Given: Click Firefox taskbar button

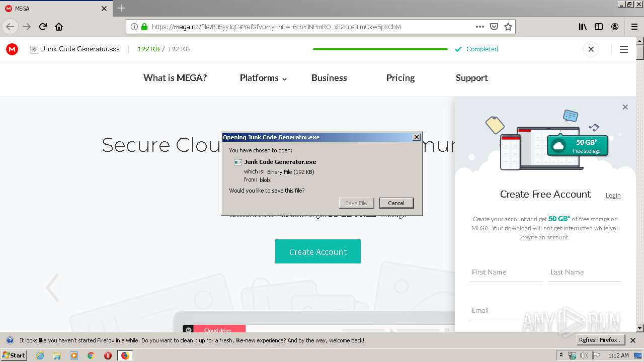Looking at the screenshot, I should coord(125,355).
